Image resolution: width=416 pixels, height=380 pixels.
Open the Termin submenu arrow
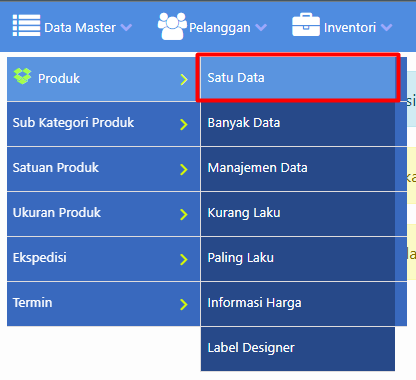(184, 304)
